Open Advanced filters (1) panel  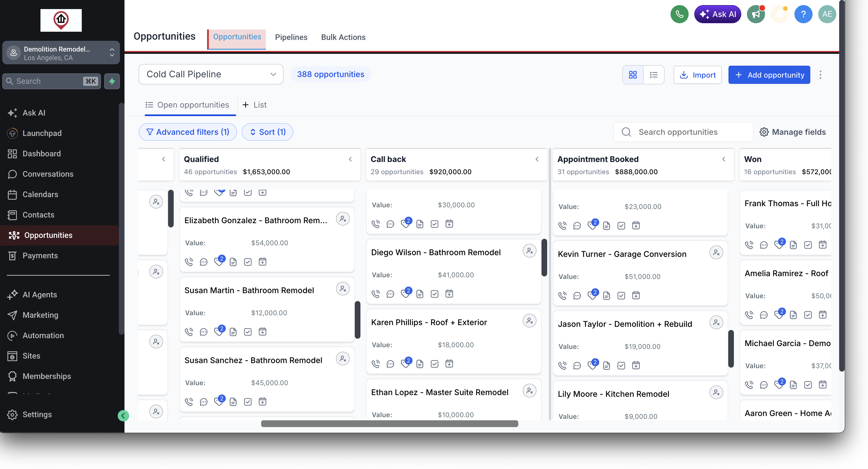click(x=188, y=132)
